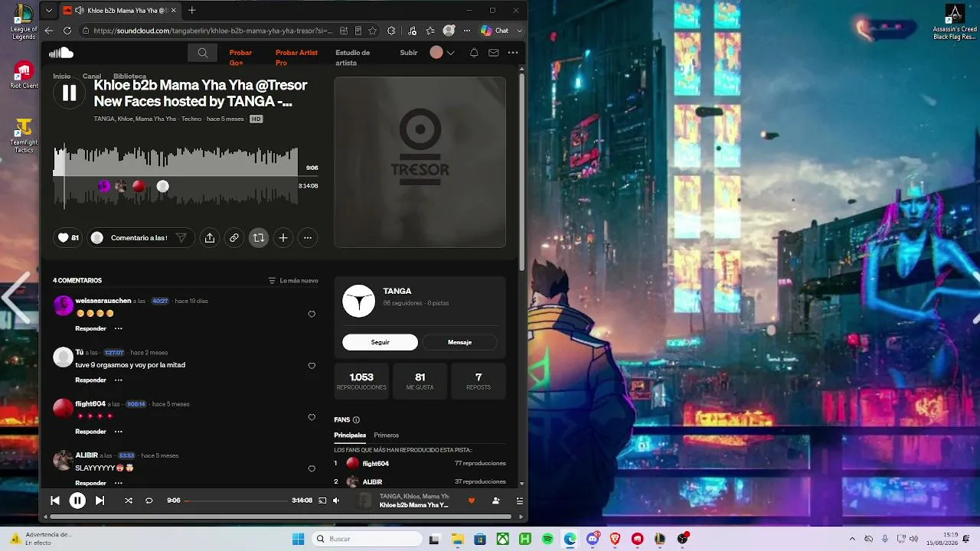
Task: Open the Windows Start menu
Action: click(299, 539)
